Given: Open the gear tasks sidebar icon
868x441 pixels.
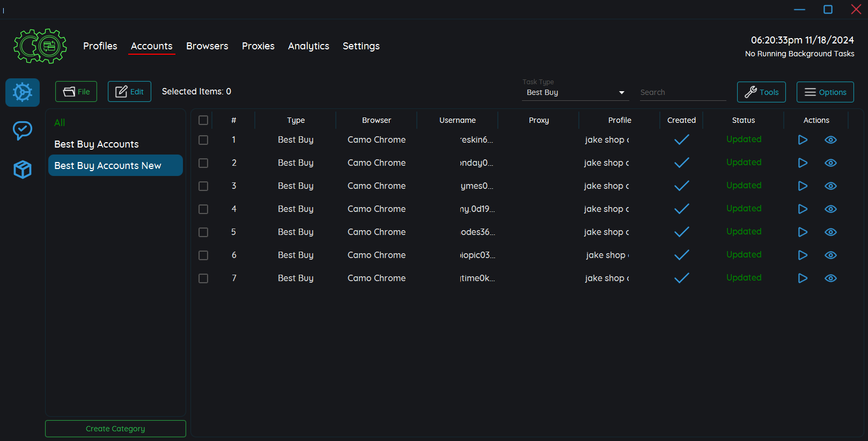Looking at the screenshot, I should click(x=23, y=92).
